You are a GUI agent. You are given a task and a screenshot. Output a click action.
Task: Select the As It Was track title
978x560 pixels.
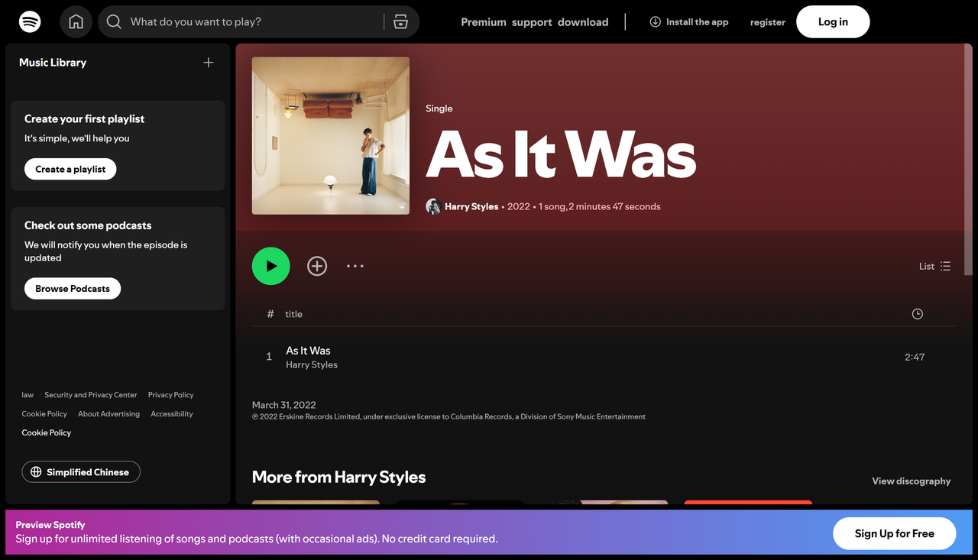pos(308,351)
